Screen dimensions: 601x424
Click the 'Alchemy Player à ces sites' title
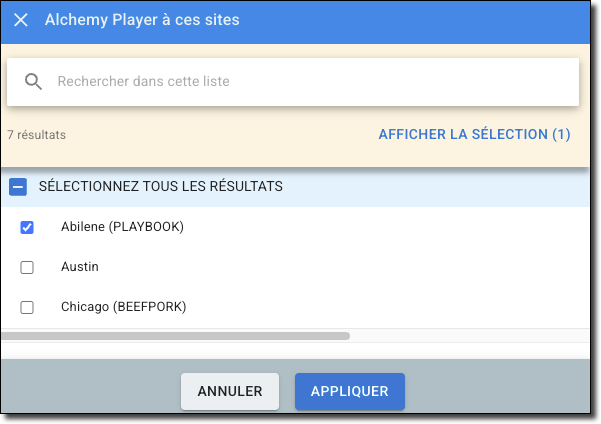tap(142, 20)
